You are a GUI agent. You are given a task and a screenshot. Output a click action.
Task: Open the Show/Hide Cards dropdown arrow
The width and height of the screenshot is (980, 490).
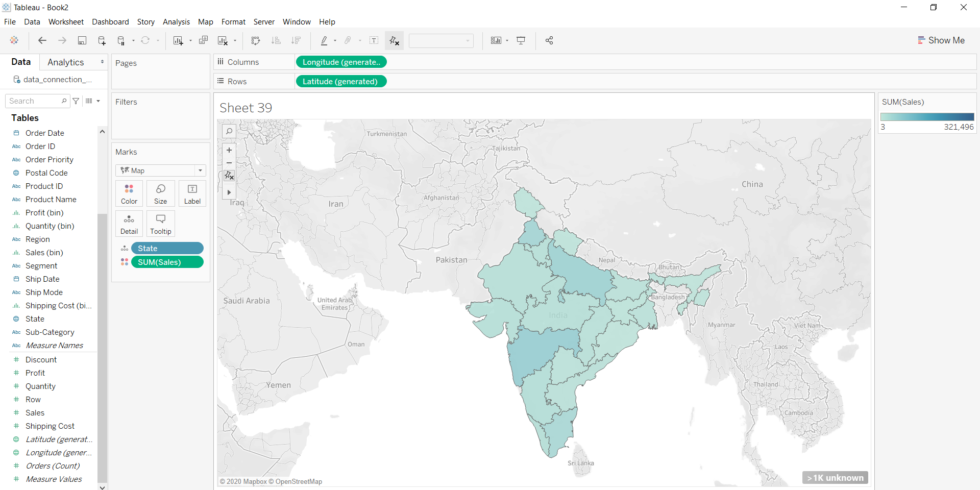507,41
